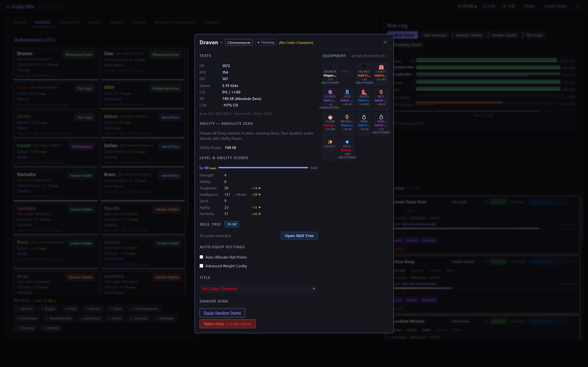Click the Dexterity score 51
Screen dimensions: 588x367
[226, 214]
